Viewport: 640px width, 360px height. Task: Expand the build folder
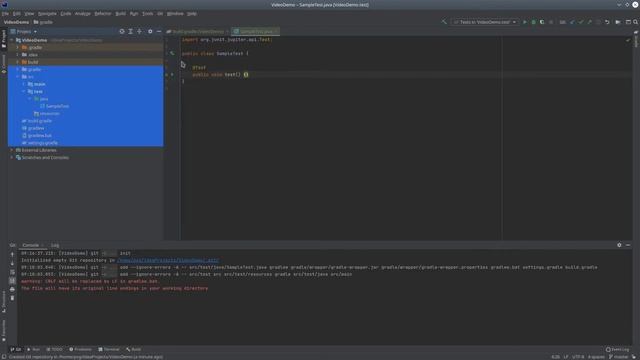[x=18, y=62]
